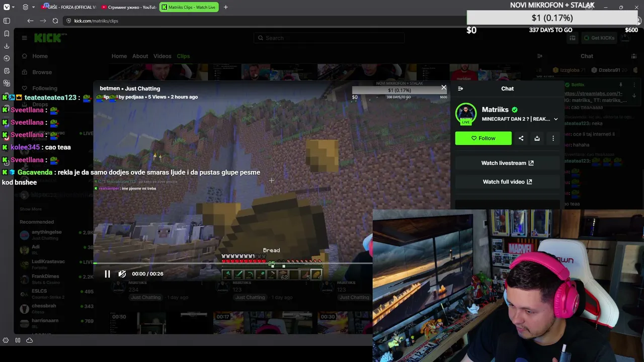Expand the MINECRAFT DAN 2 stream title

tap(555, 119)
